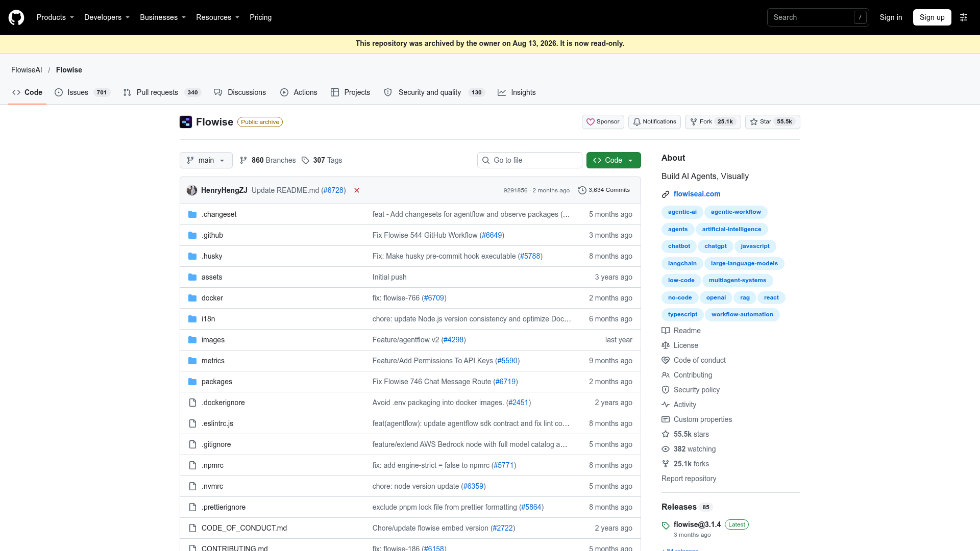This screenshot has width=980, height=551.
Task: Click the .gitignore file icon
Action: pos(192,444)
